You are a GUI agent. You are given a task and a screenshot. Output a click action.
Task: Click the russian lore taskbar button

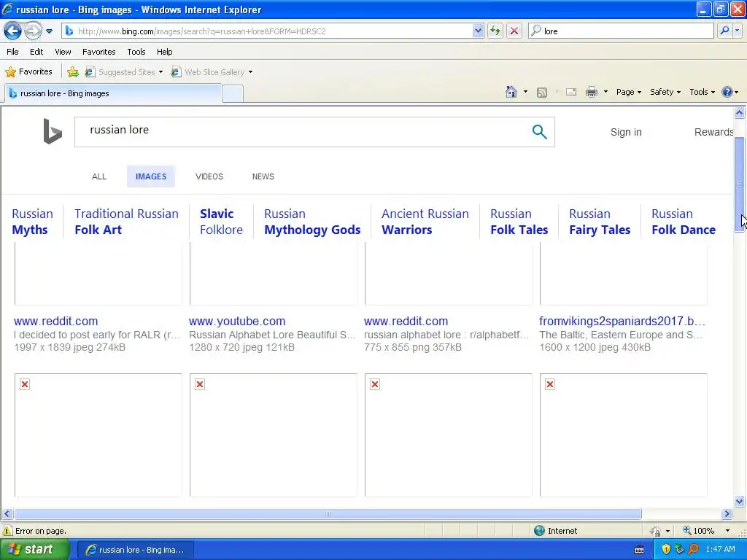[134, 550]
